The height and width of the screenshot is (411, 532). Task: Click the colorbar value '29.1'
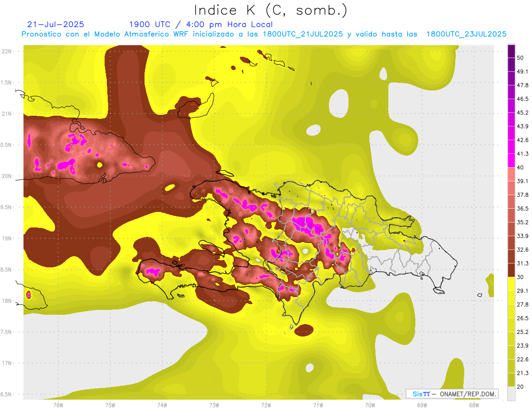pyautogui.click(x=522, y=291)
